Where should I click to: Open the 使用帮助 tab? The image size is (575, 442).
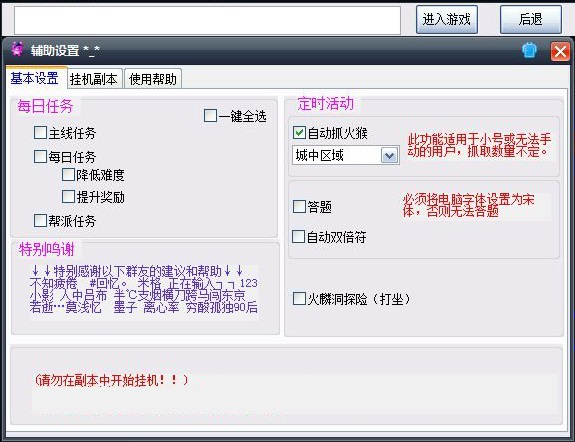(153, 79)
